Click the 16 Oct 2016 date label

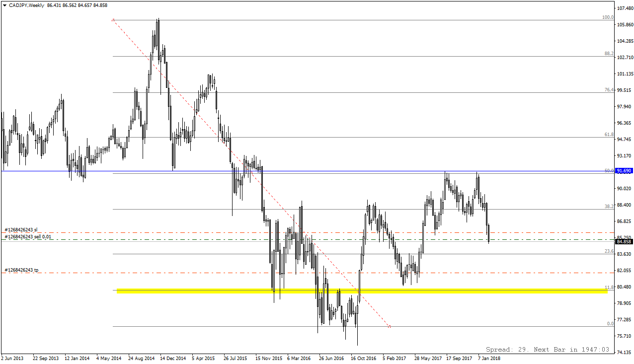tap(363, 358)
